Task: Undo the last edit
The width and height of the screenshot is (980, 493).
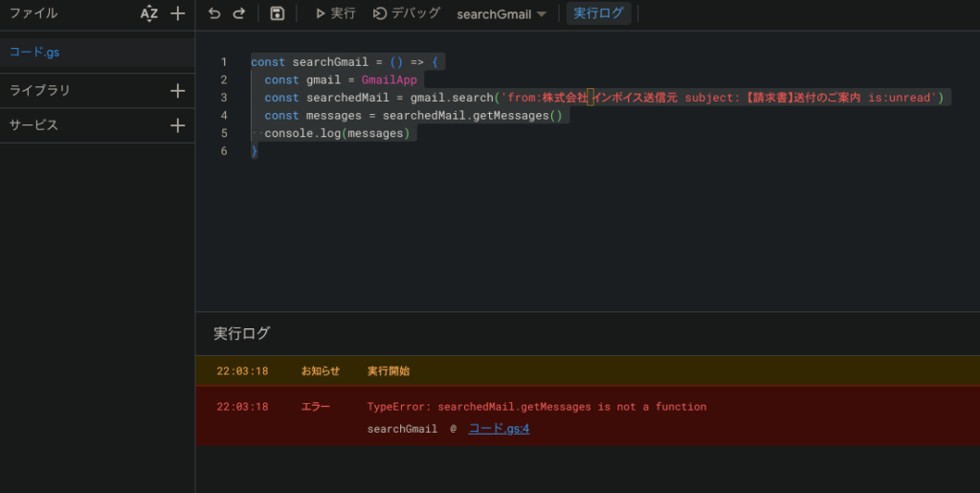Action: (x=213, y=13)
